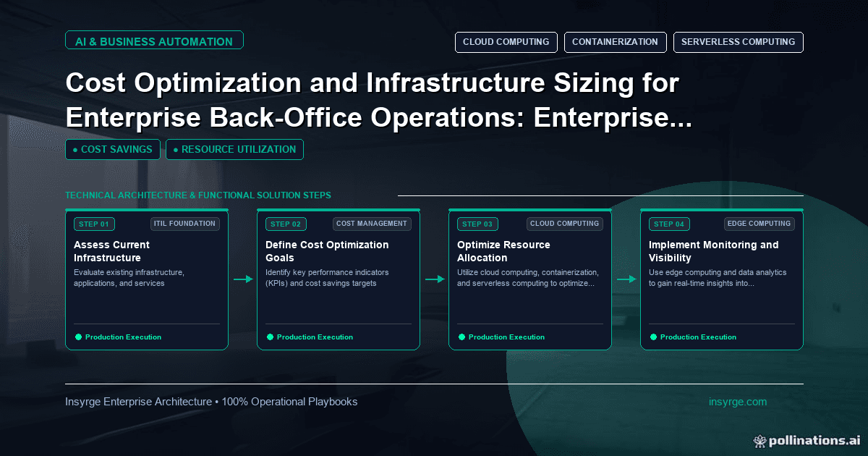Click the green status dot in step 02 card
This screenshot has height=456, width=868.
click(x=270, y=337)
